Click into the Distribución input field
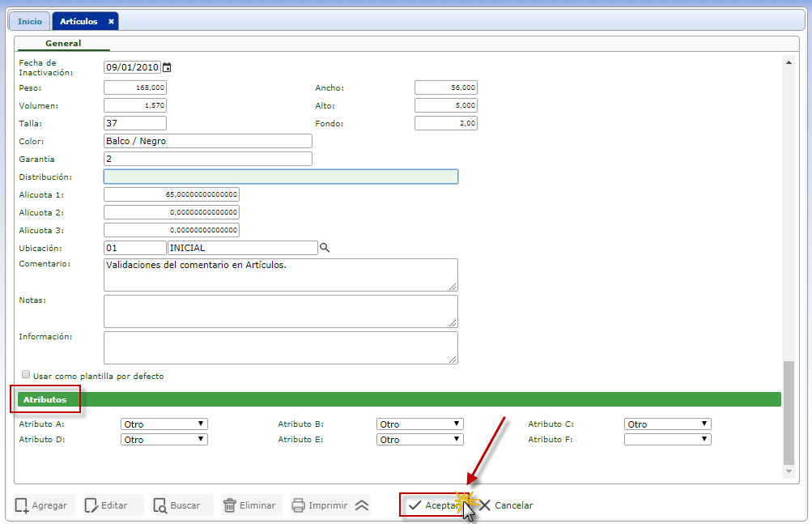812x524 pixels. tap(280, 177)
